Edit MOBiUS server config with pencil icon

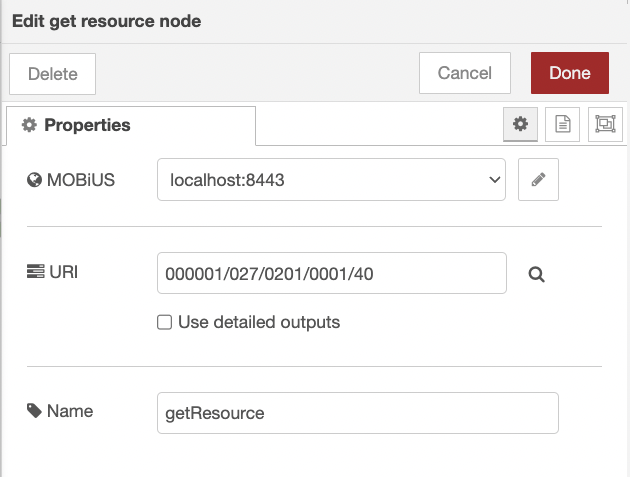(538, 180)
